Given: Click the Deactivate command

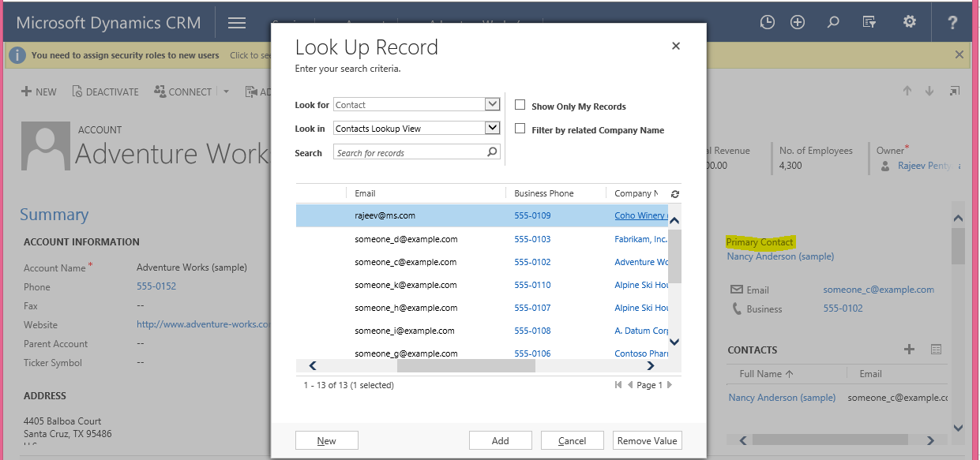Looking at the screenshot, I should click(105, 92).
